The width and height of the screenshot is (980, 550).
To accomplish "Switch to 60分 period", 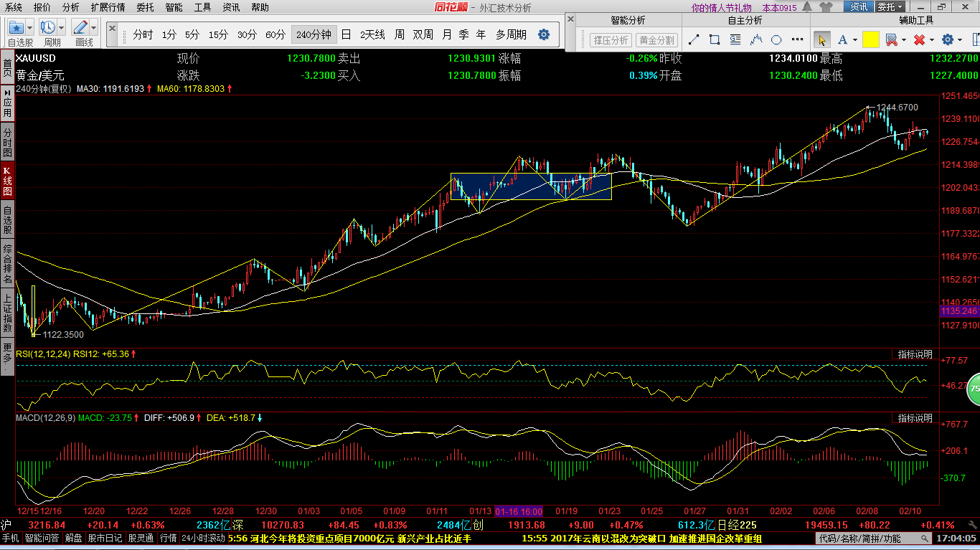I will (x=275, y=34).
